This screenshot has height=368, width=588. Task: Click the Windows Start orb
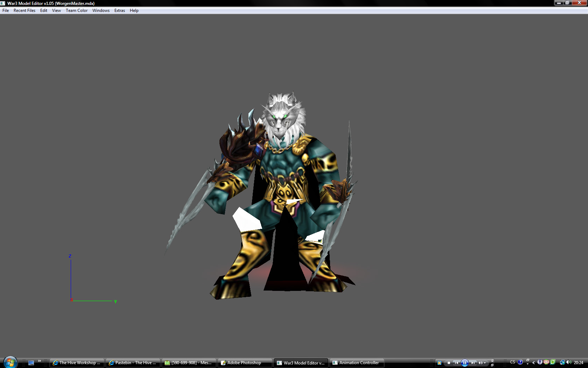tap(10, 363)
